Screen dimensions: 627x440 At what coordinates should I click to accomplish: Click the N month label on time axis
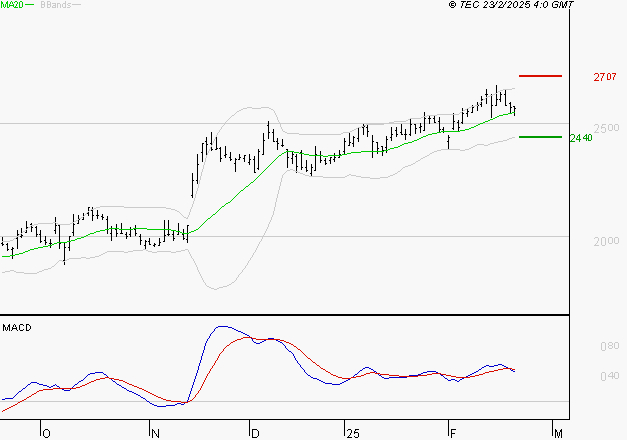[x=155, y=434]
